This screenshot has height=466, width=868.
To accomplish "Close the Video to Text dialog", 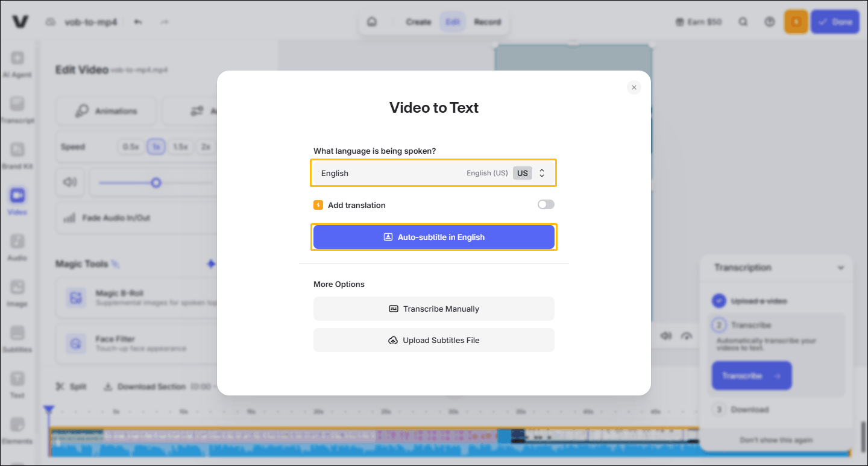I will point(634,87).
